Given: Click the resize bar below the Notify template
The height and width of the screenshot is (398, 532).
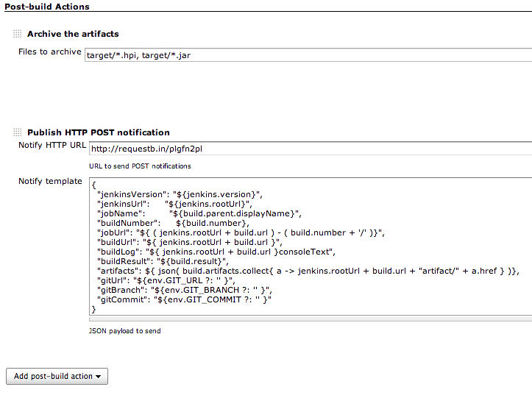Looking at the screenshot, I should pyautogui.click(x=311, y=319).
